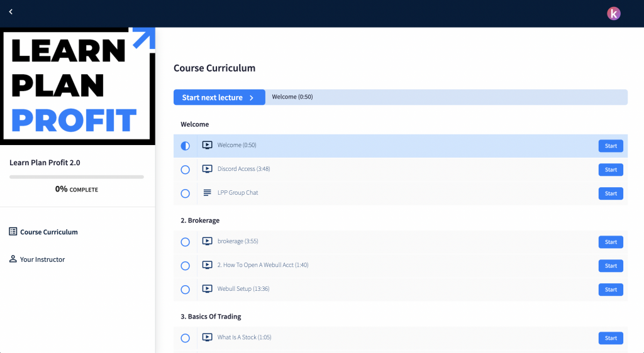Click the video icon beside Webull Setup
644x353 pixels.
(x=208, y=289)
